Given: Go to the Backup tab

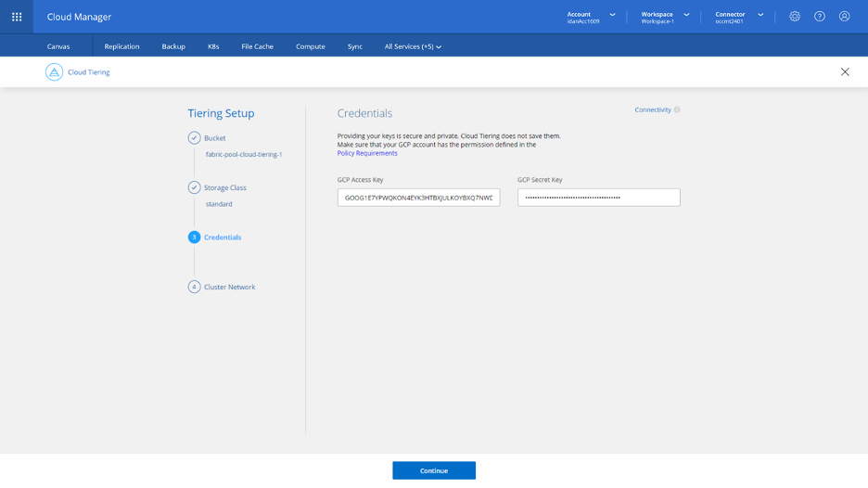Looking at the screenshot, I should pos(173,46).
